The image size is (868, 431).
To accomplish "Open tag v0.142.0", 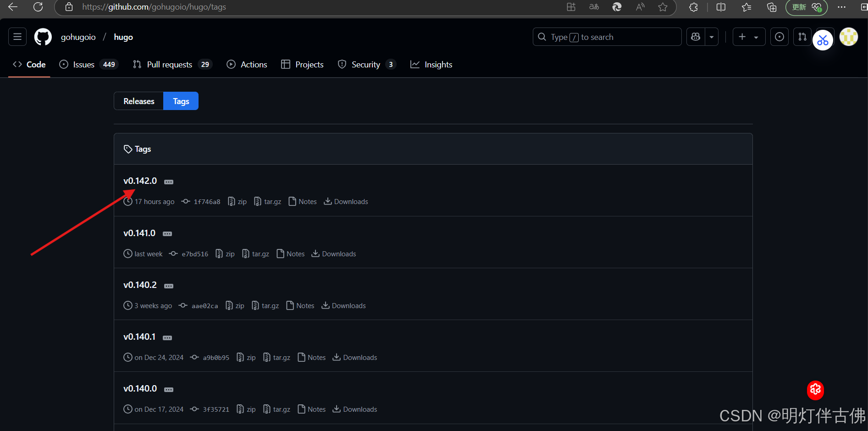I will (140, 181).
